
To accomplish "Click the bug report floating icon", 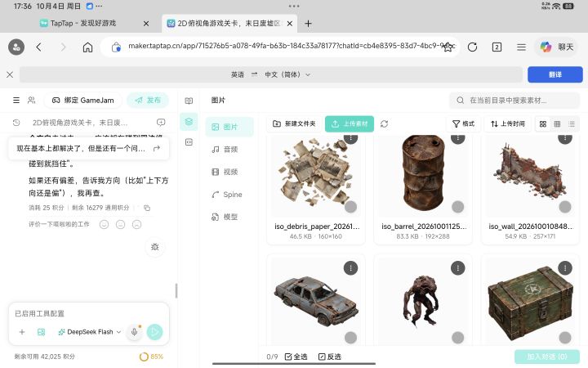I will (x=155, y=247).
